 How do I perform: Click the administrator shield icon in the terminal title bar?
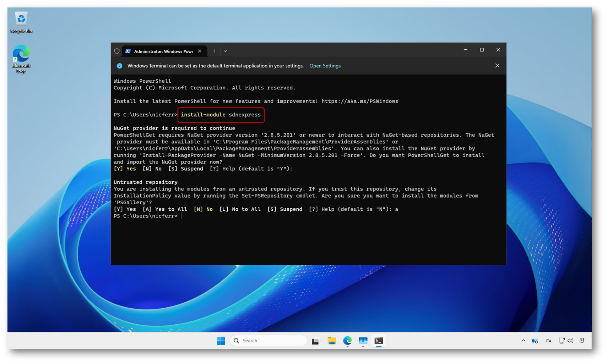[x=117, y=51]
